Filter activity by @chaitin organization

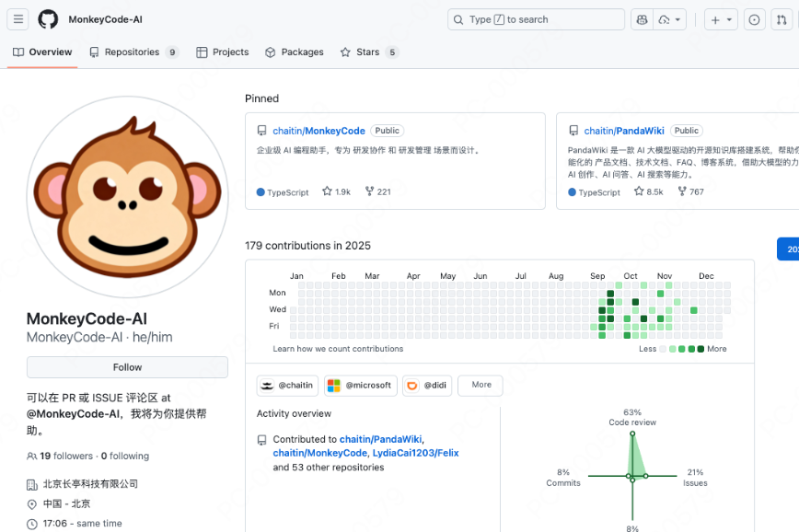coord(288,386)
